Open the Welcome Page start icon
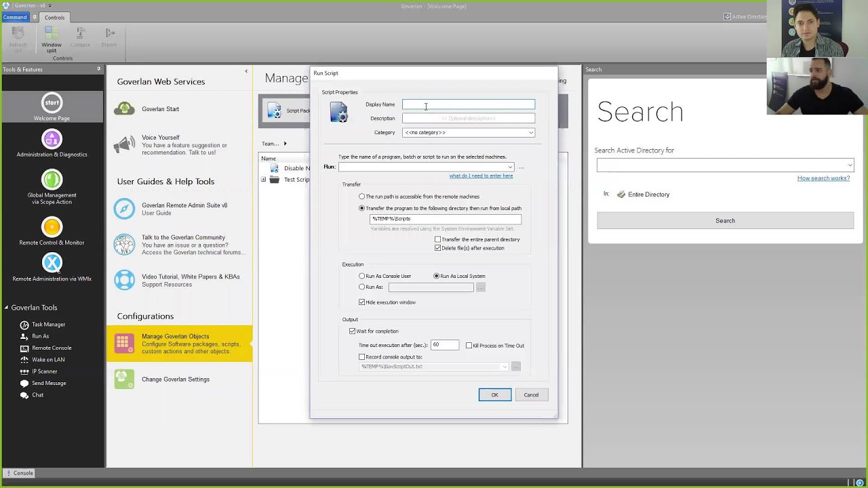 coord(52,102)
